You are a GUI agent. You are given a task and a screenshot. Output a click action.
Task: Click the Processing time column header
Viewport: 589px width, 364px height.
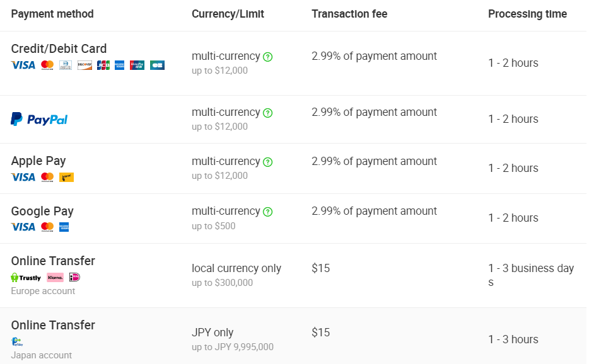(527, 14)
